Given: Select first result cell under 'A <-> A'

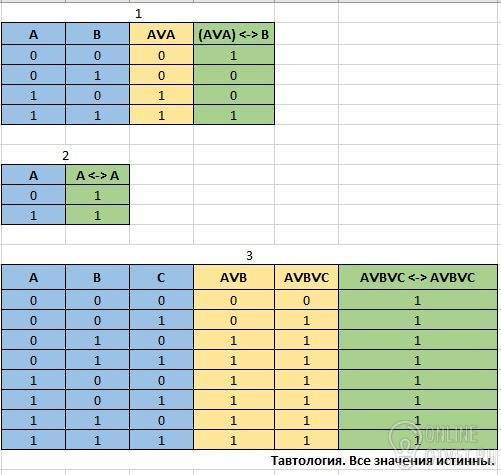Looking at the screenshot, I should (97, 195).
